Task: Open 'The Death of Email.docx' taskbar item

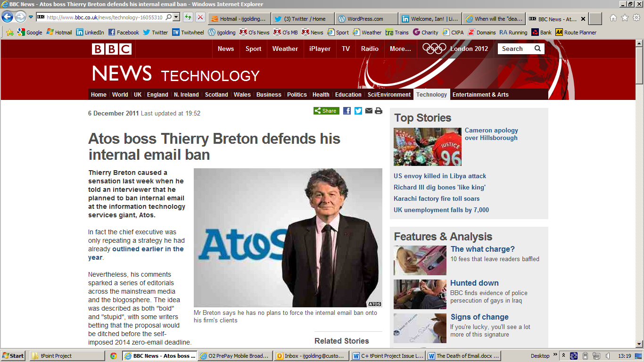Action: tap(464, 356)
